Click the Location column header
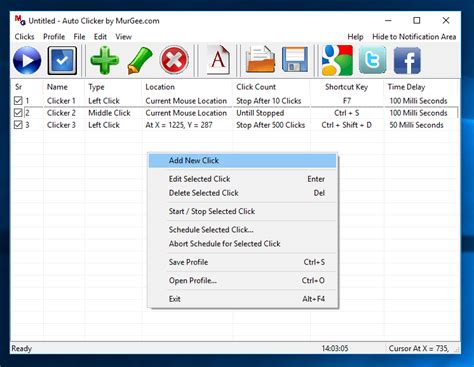 187,87
